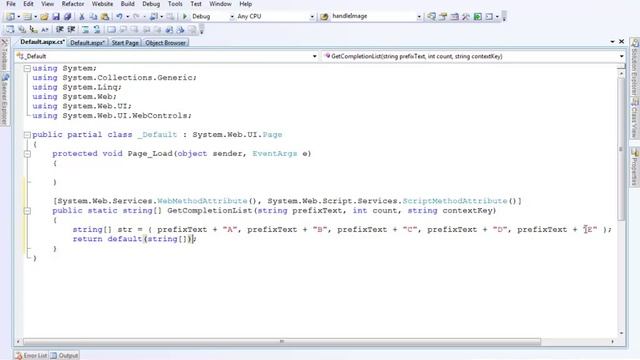Screen dimensions: 640x360
Task: Switch to the Object Browser tab
Action: [165, 43]
